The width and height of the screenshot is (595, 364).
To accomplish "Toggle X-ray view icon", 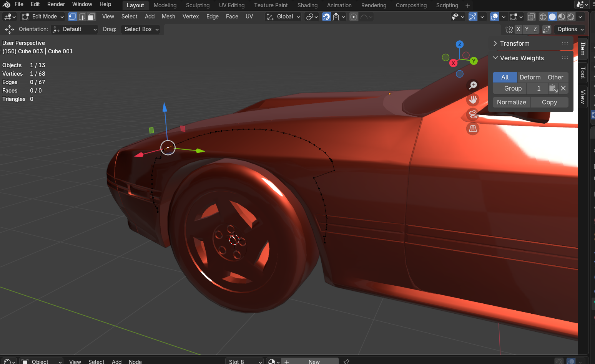I will point(531,17).
